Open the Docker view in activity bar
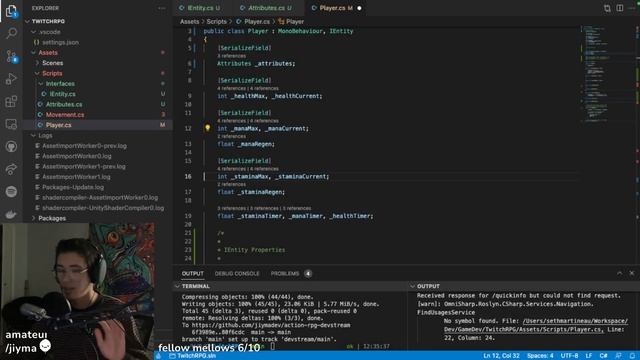This screenshot has width=640, height=360. pos(11,214)
